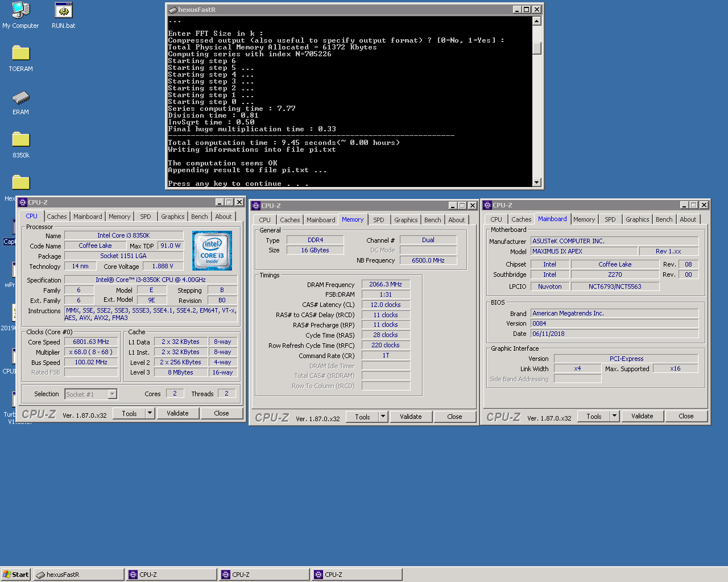Image resolution: width=728 pixels, height=582 pixels.
Task: Click the Multiplier value x 68.0
Action: pos(91,352)
